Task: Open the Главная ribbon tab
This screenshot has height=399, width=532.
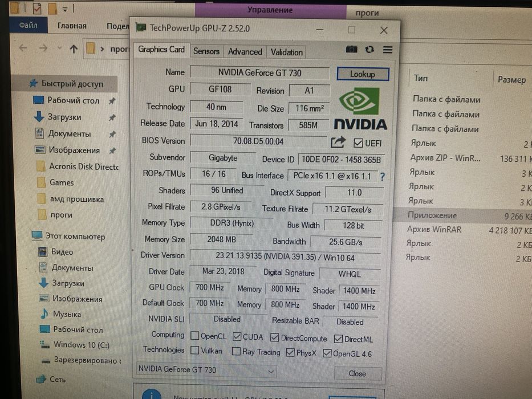Action: [72, 26]
